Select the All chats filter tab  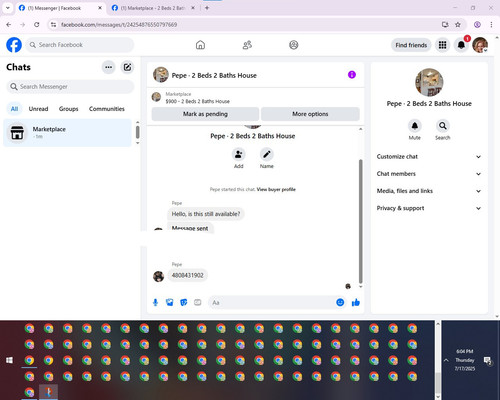point(14,109)
